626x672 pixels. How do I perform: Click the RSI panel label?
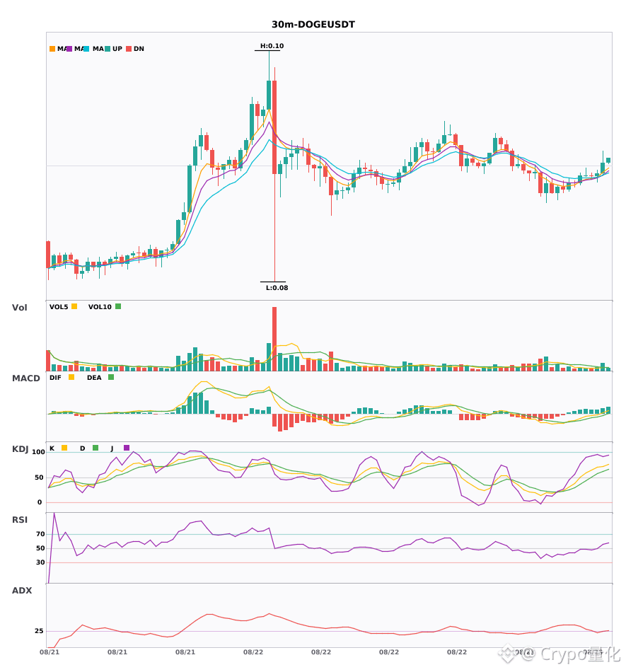(x=20, y=519)
